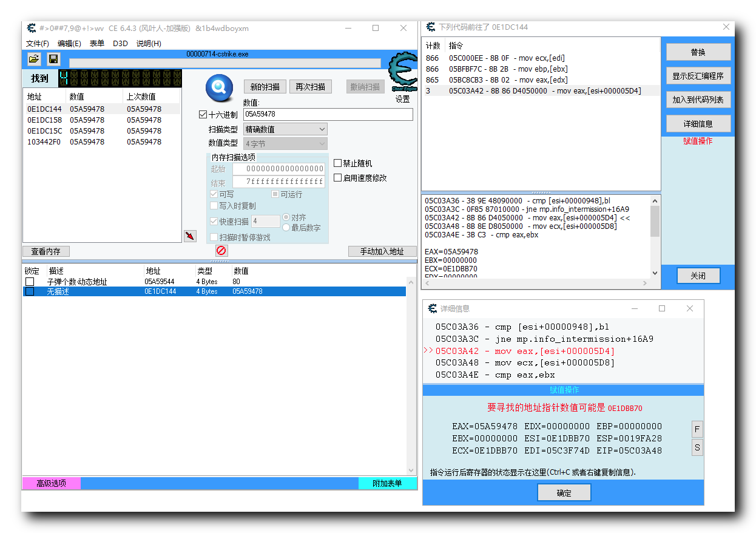The image size is (756, 533).
Task: Click the 结束 address input field
Action: [x=278, y=182]
